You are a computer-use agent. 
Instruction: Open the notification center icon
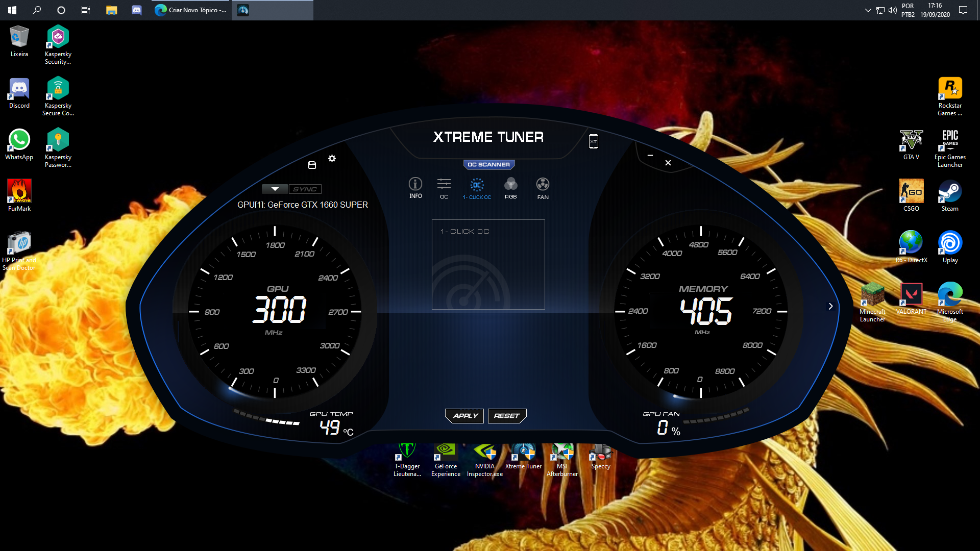[x=963, y=10]
